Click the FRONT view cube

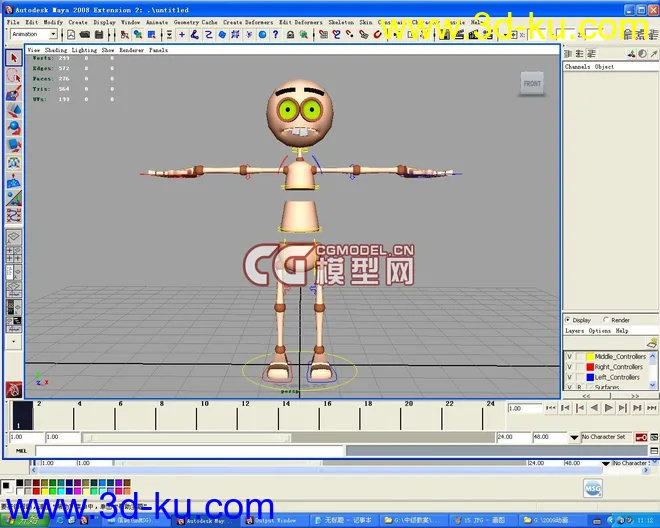(532, 84)
